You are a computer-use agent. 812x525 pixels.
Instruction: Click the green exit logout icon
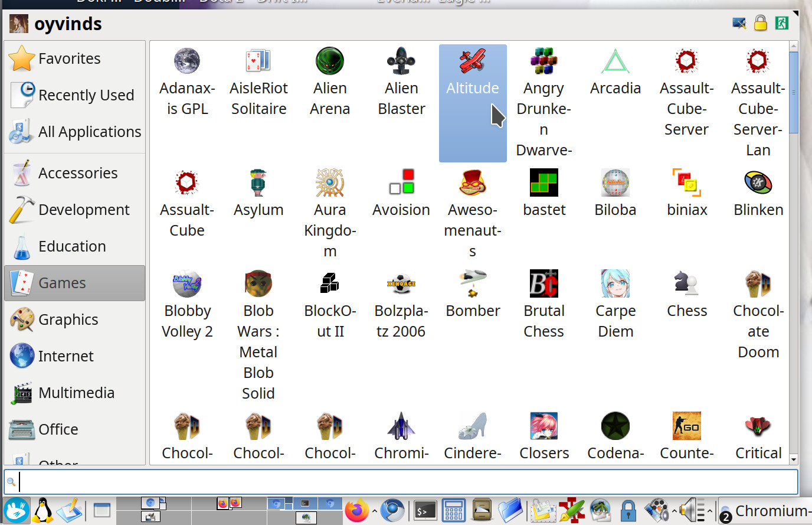click(782, 24)
